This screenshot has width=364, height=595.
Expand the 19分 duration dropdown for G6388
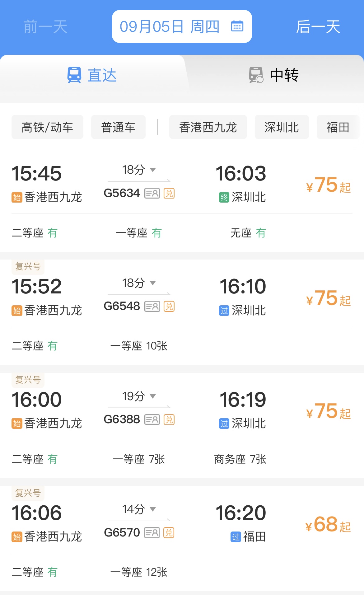click(x=139, y=396)
